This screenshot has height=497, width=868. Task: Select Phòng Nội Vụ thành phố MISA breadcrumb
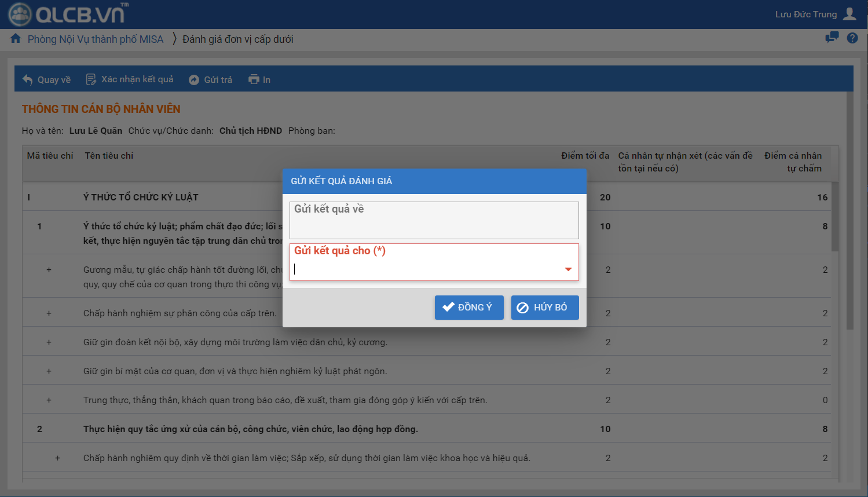point(96,39)
